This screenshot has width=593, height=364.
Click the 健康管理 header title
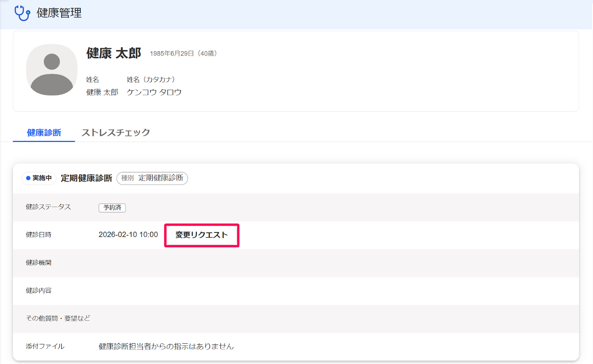coord(59,13)
